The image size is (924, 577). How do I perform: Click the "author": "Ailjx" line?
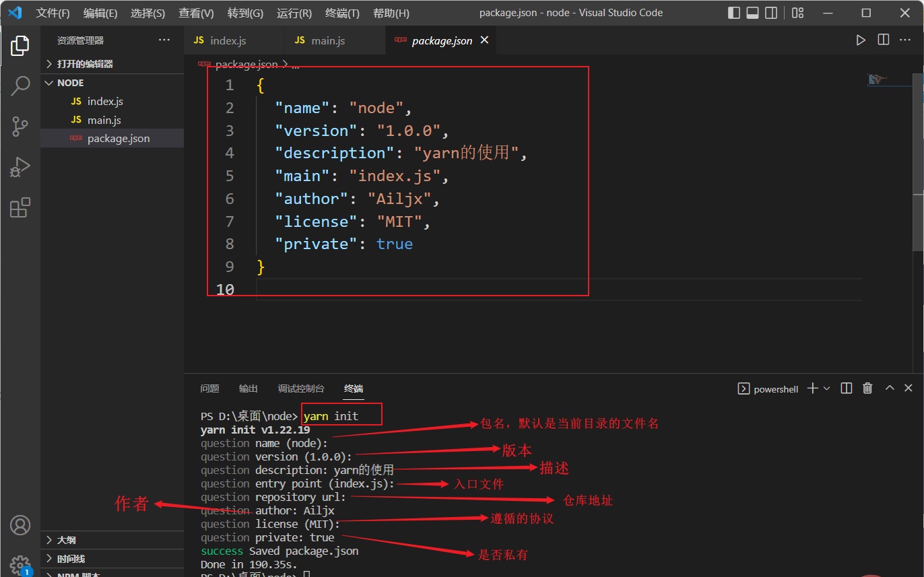pos(357,199)
